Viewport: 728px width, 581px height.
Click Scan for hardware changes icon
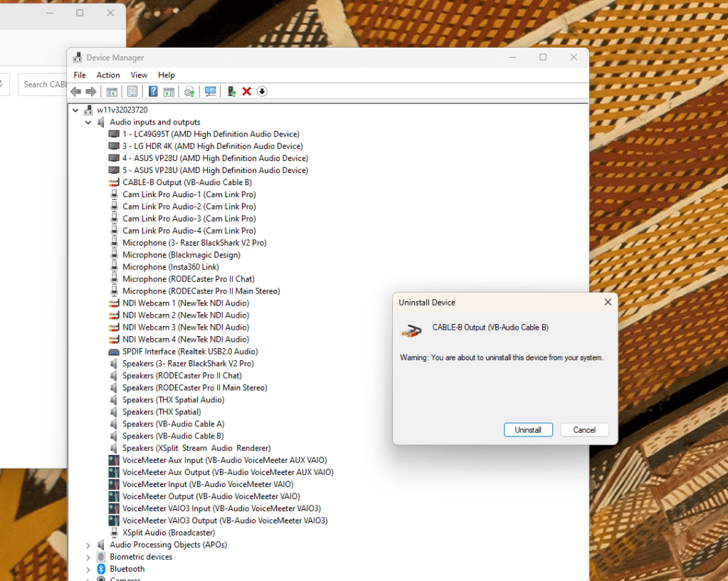click(211, 91)
